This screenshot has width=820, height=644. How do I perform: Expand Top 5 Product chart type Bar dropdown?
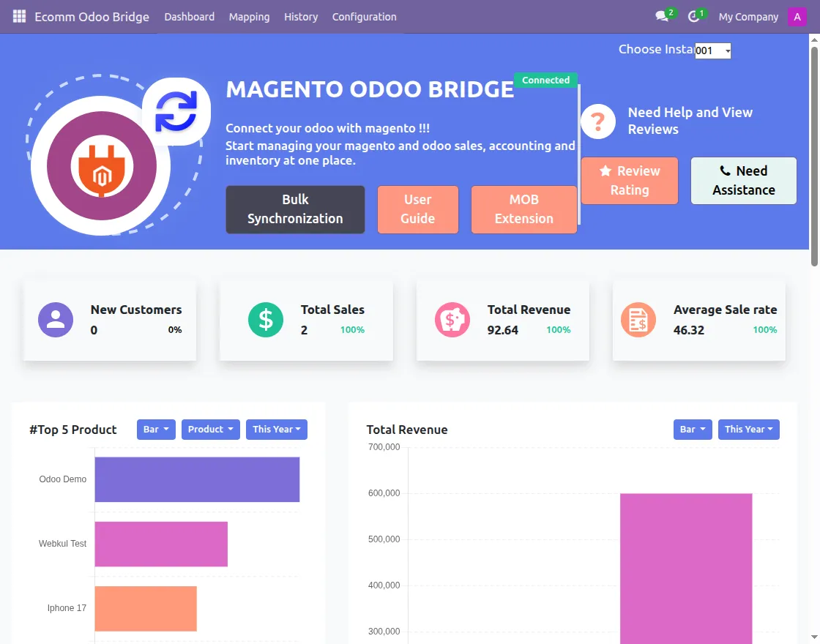pos(157,429)
